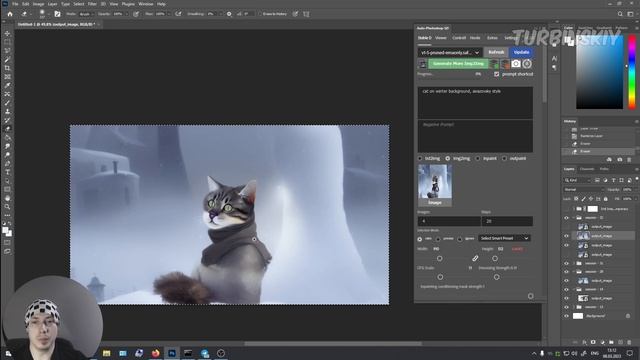Create a new group in Layers panel
Image resolution: width=640 pixels, height=360 pixels.
click(611, 342)
